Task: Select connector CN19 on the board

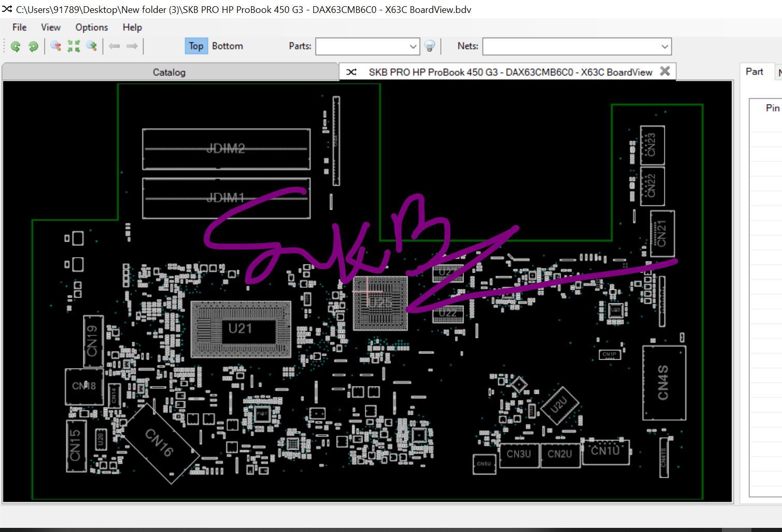Action: [93, 341]
